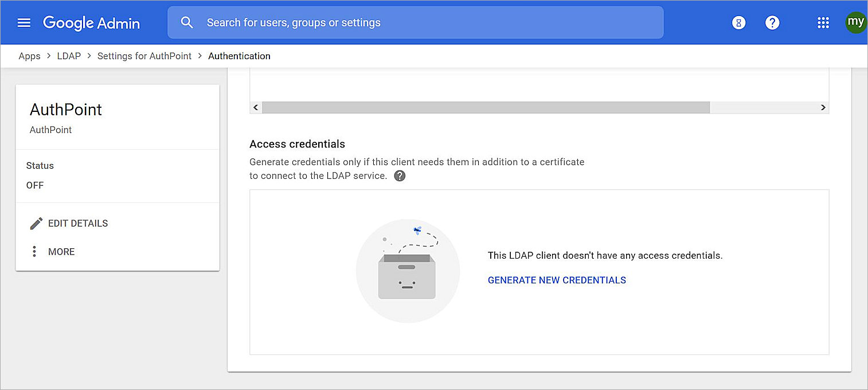Open the three-dot More icon
The width and height of the screenshot is (868, 390).
34,252
